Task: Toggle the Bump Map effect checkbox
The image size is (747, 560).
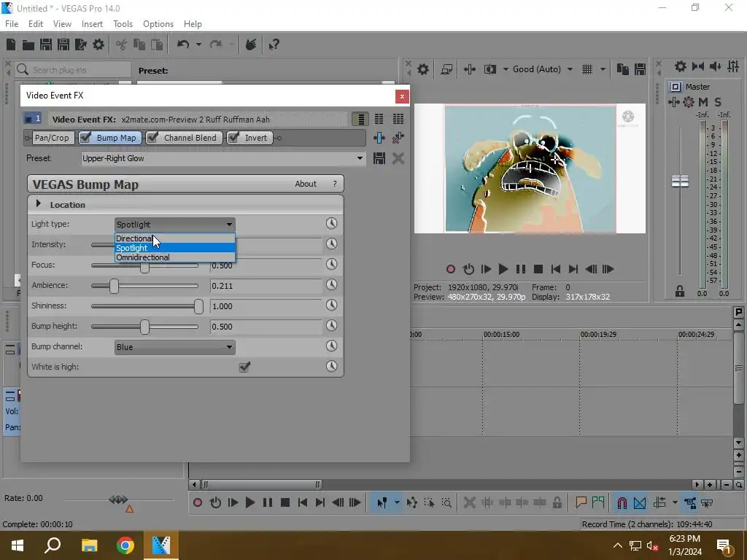Action: pyautogui.click(x=86, y=138)
